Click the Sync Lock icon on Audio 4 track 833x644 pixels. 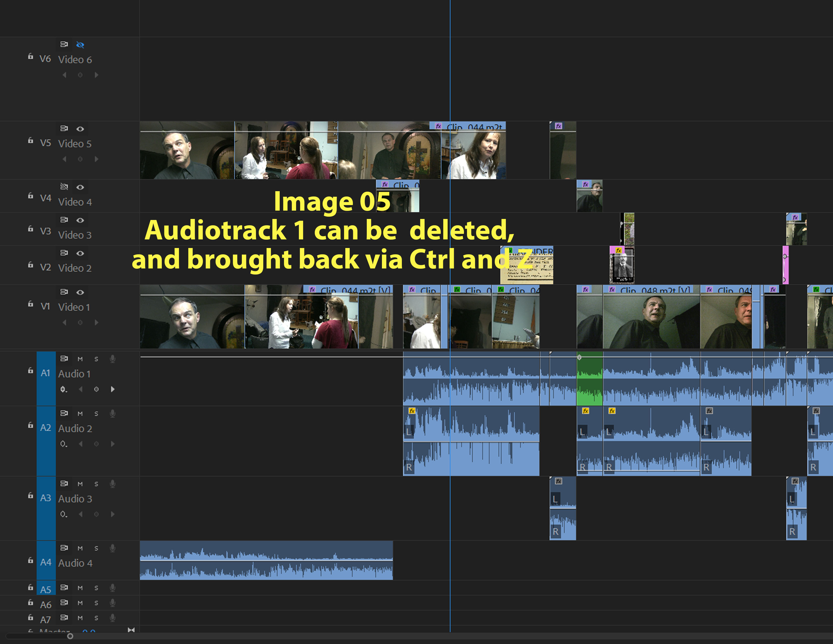(64, 548)
